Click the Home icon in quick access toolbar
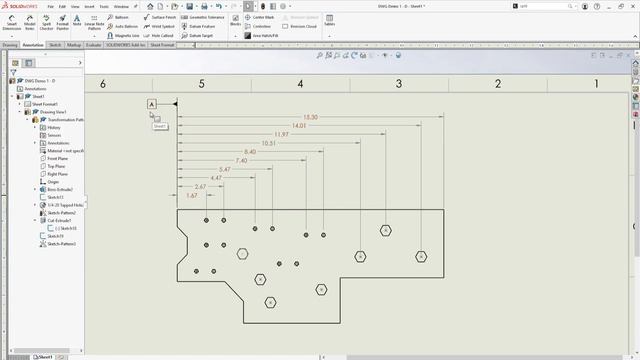640x360 pixels. point(150,6)
